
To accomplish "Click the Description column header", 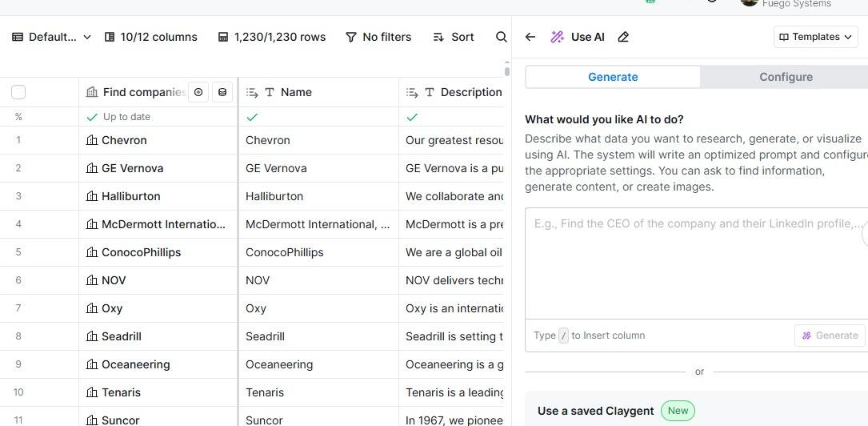I will click(451, 93).
